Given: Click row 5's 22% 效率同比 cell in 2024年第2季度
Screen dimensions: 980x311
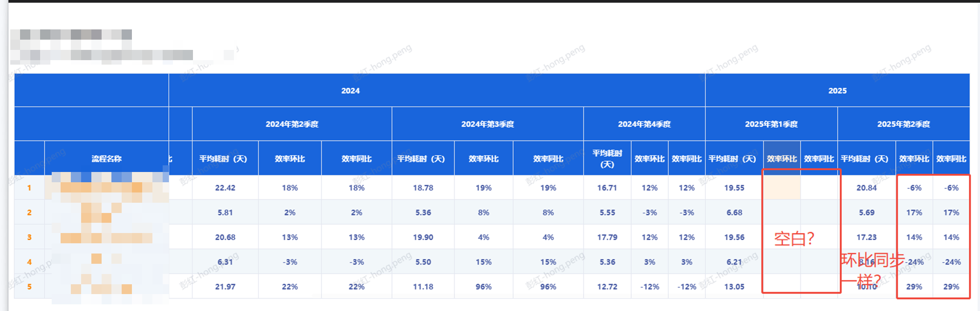Looking at the screenshot, I should [x=357, y=286].
